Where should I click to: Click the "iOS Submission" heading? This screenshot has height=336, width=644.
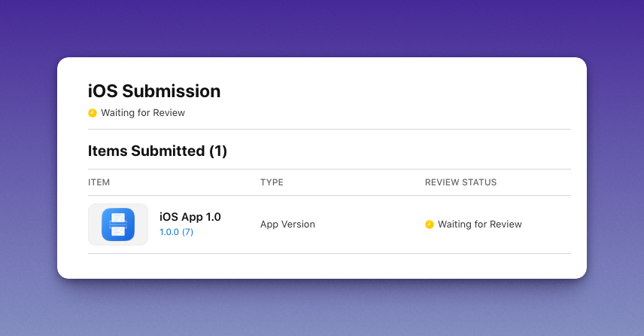tap(154, 91)
